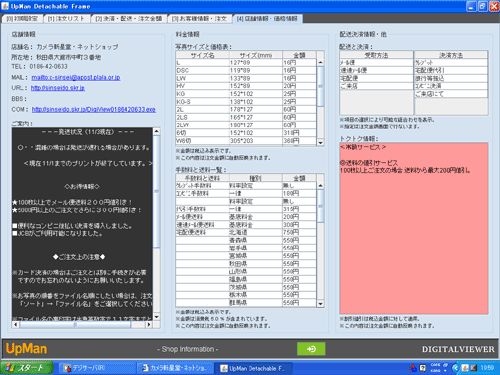Click the サイズ名 column header
500x375 pixels.
pos(202,55)
